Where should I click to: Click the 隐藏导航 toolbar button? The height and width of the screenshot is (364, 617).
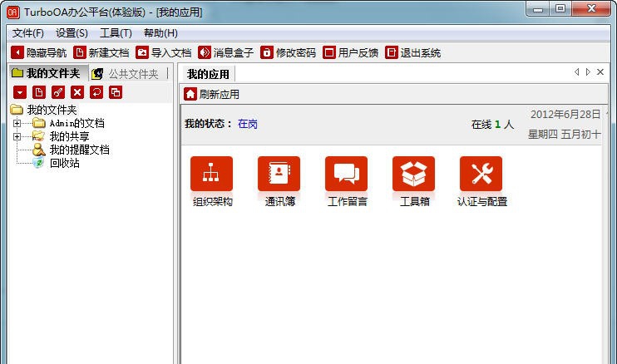tap(38, 52)
